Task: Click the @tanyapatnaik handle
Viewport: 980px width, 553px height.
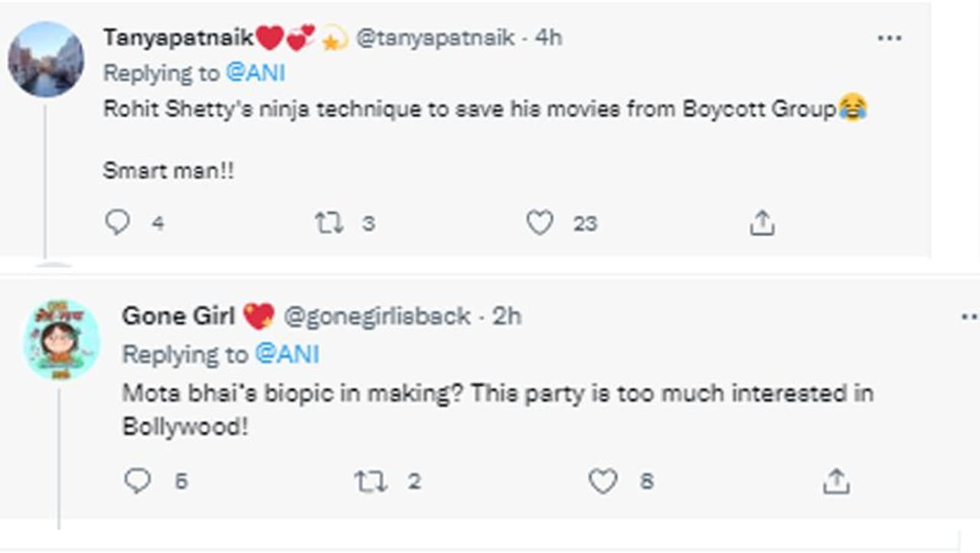Action: tap(436, 38)
